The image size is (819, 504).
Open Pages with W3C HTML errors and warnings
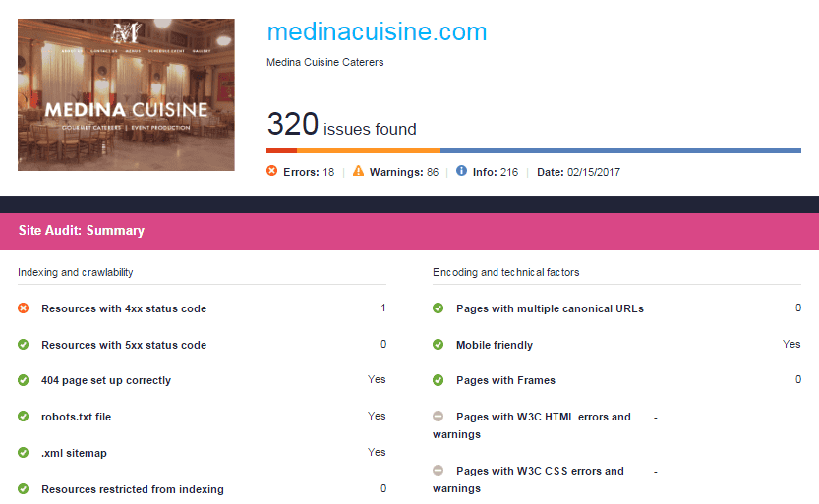click(x=532, y=425)
